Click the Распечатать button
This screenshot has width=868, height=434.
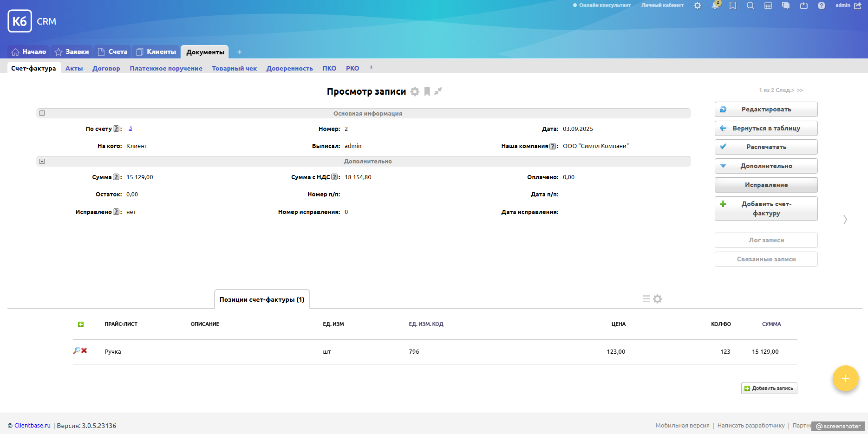tap(766, 147)
